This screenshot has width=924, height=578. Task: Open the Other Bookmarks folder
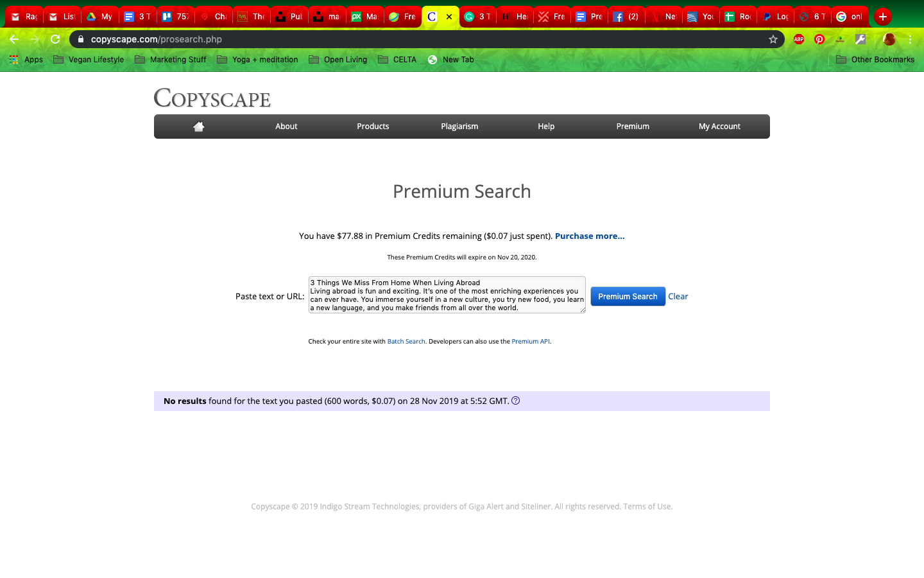[x=875, y=60]
